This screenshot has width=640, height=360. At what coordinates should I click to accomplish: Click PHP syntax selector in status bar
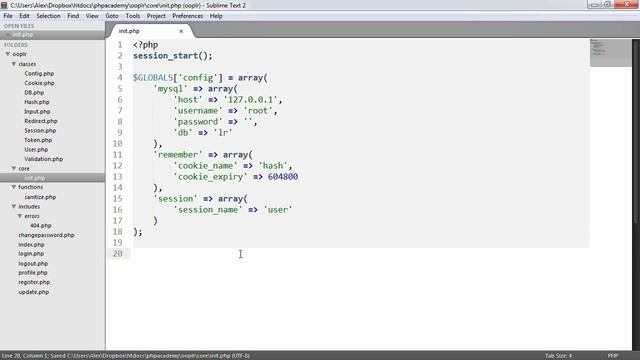tap(613, 356)
